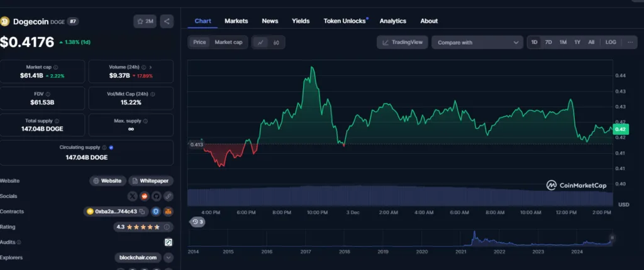Click the green 0.42 current price label

pyautogui.click(x=621, y=129)
